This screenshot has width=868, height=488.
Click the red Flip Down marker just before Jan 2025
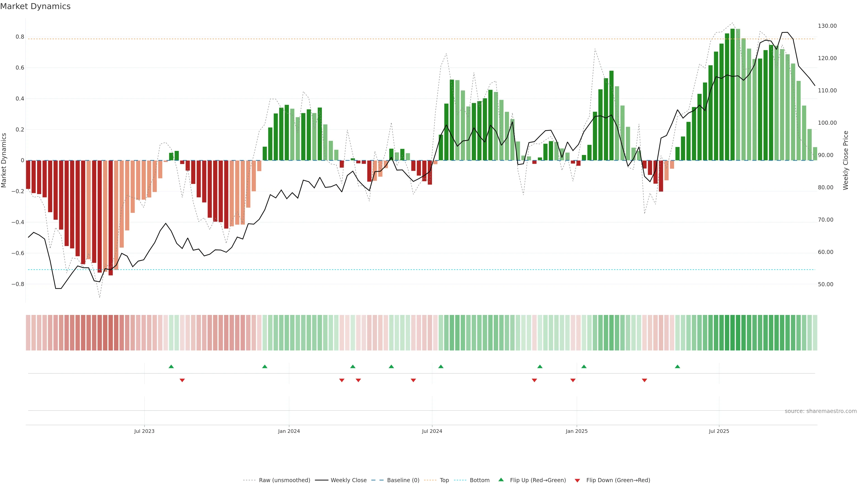pyautogui.click(x=573, y=380)
